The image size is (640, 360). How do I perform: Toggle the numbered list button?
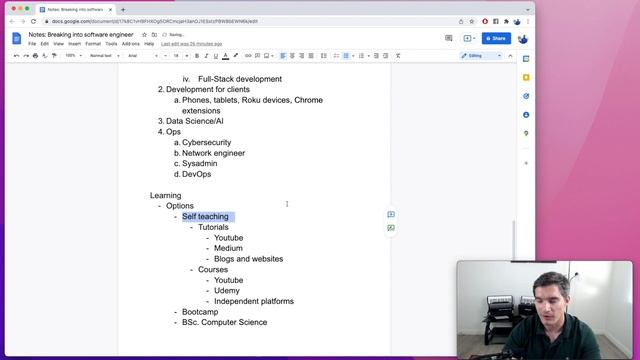click(361, 56)
